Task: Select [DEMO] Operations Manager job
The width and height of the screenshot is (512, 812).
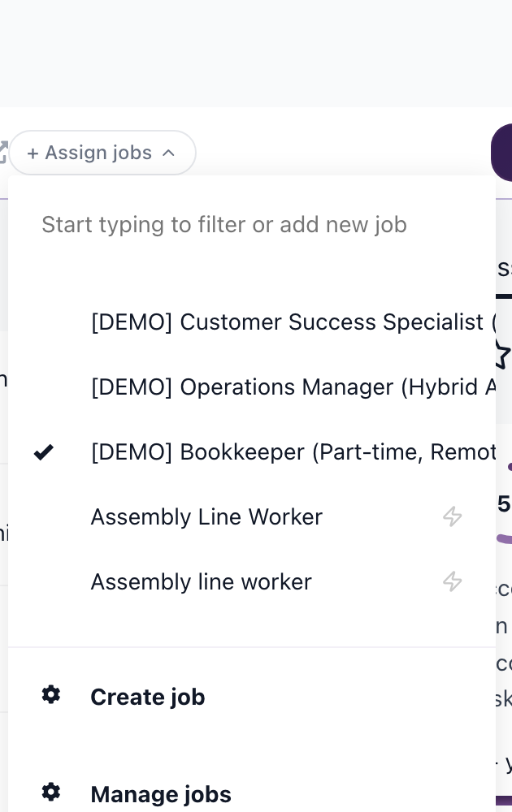Action: coord(252,387)
